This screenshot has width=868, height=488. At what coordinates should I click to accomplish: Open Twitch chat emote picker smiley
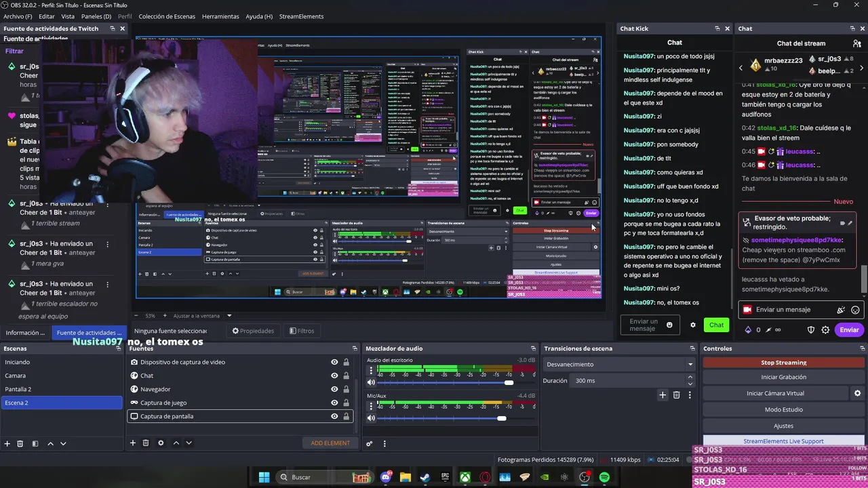point(855,310)
